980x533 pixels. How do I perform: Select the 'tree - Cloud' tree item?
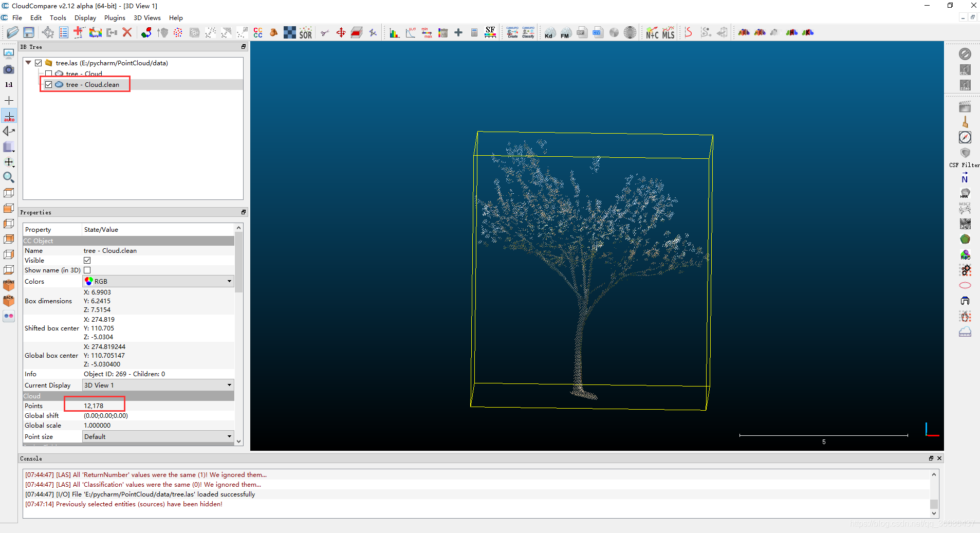(84, 74)
